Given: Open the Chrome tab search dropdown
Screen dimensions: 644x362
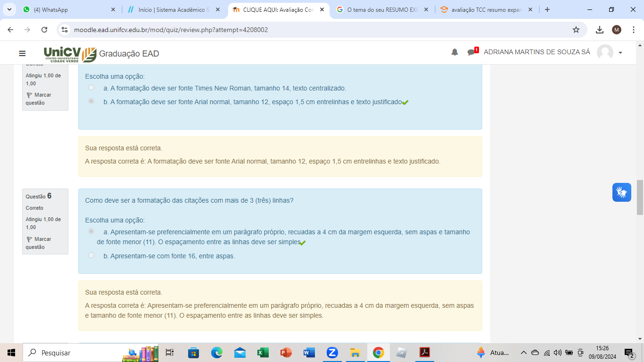Looking at the screenshot, I should pyautogui.click(x=9, y=9).
